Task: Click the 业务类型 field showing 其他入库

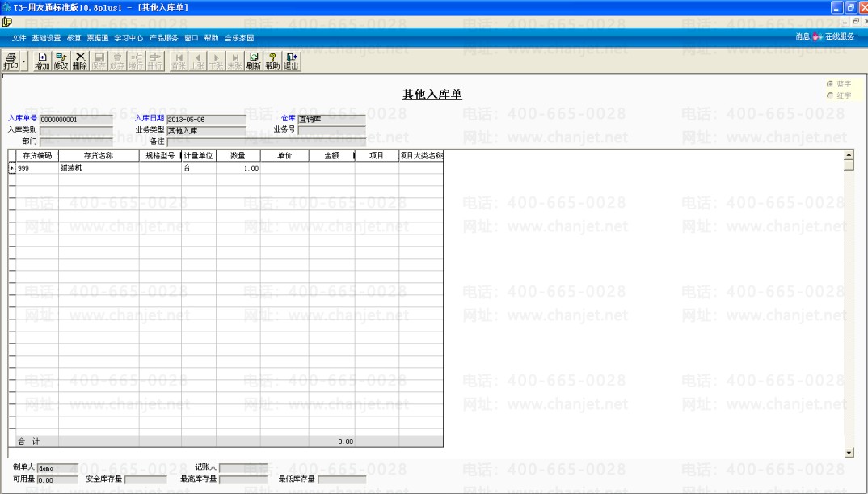Action: 206,131
